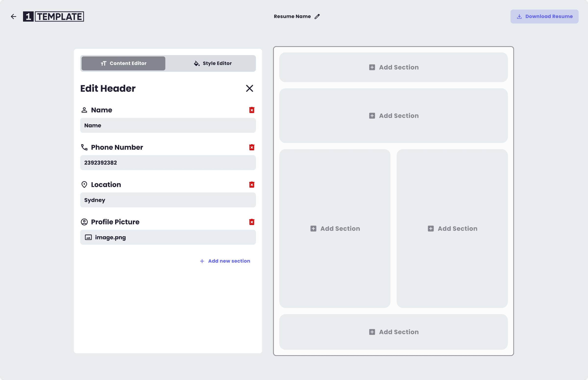Click the pencil icon to rename resume

coord(317,17)
